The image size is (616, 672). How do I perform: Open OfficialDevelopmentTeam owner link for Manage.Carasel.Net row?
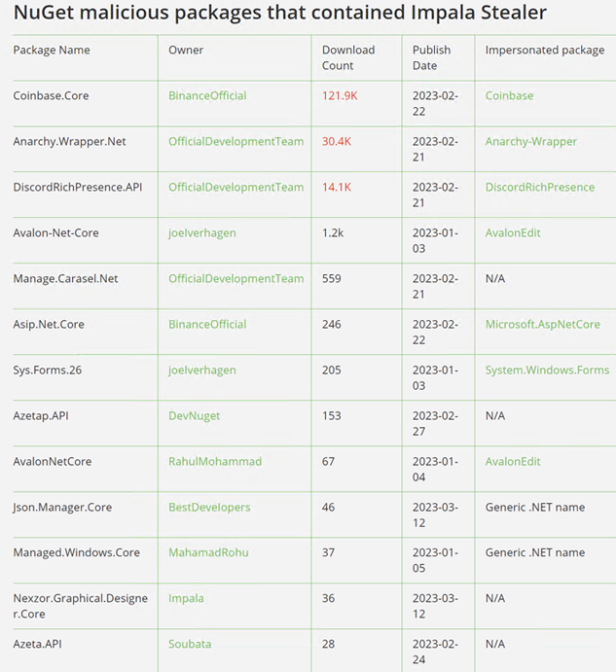click(236, 279)
